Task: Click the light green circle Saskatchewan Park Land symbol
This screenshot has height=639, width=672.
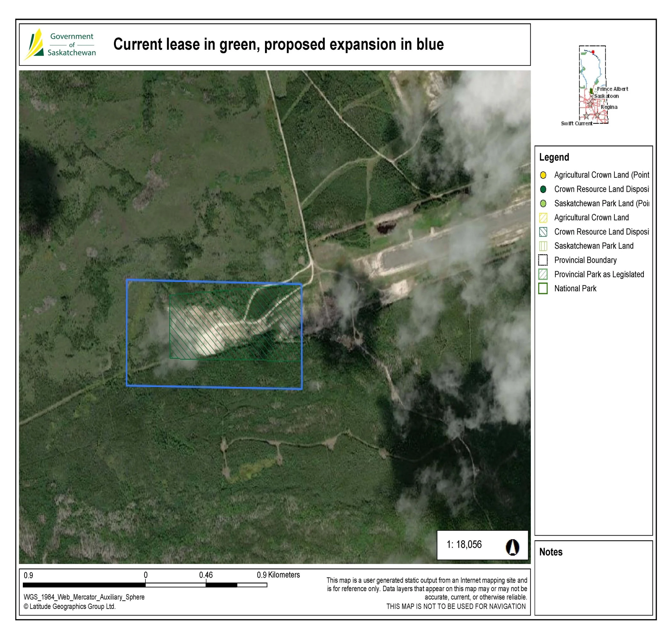Action: click(543, 204)
